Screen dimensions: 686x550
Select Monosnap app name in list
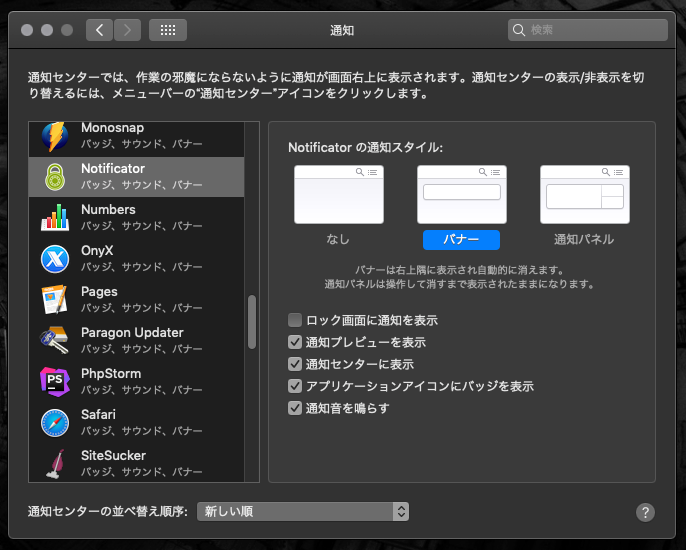coord(112,128)
